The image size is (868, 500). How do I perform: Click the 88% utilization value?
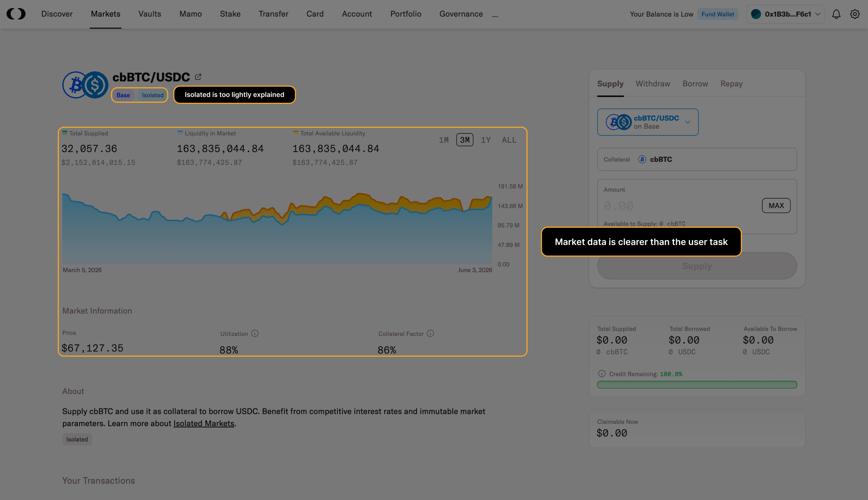[x=229, y=350]
